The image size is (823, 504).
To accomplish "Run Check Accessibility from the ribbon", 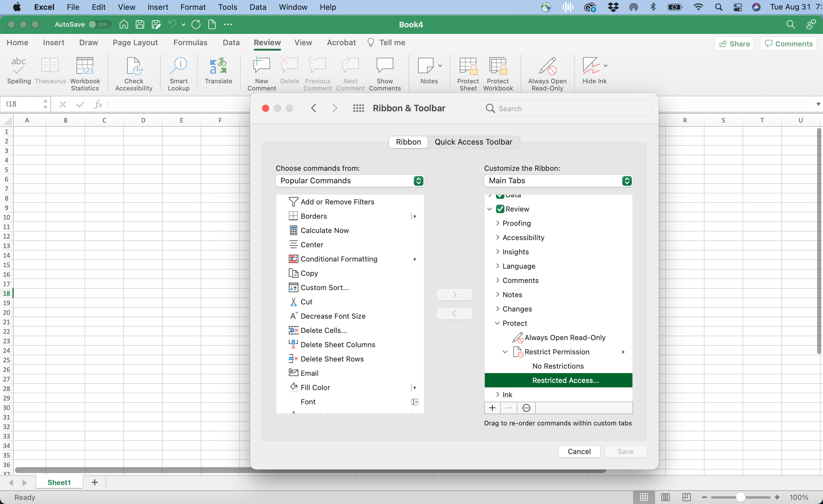I will 134,66.
